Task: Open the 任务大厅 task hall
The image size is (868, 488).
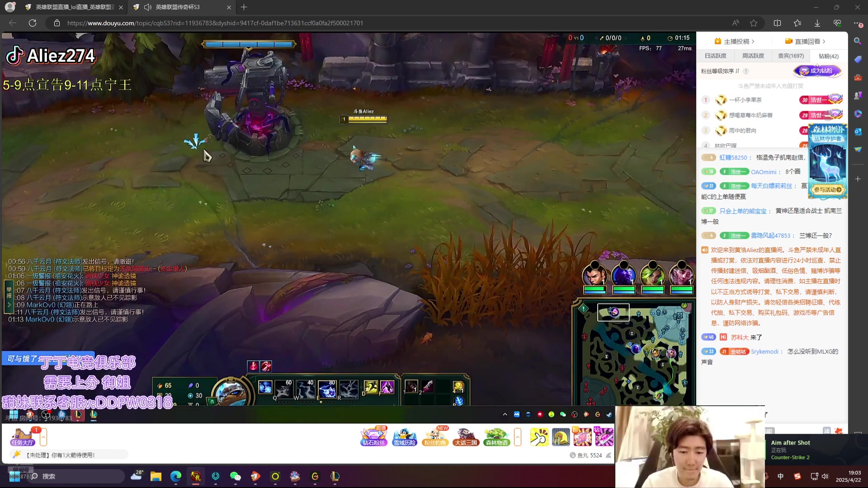Action: pyautogui.click(x=23, y=437)
